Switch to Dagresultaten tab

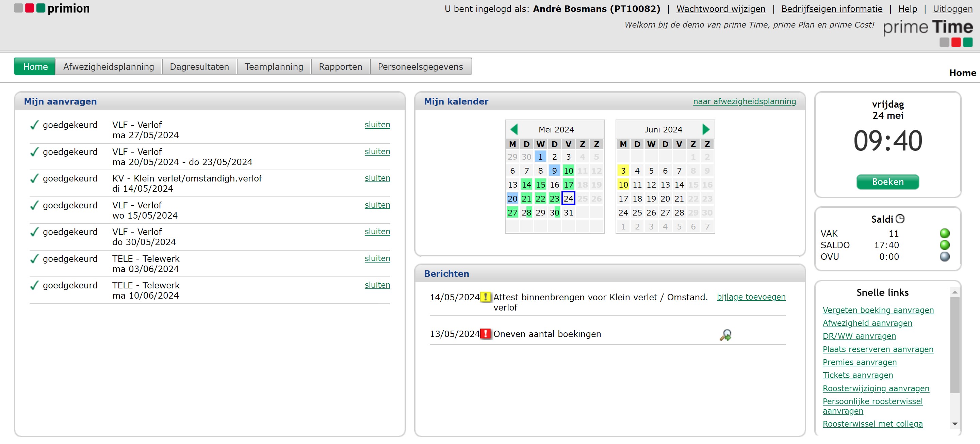tap(199, 67)
